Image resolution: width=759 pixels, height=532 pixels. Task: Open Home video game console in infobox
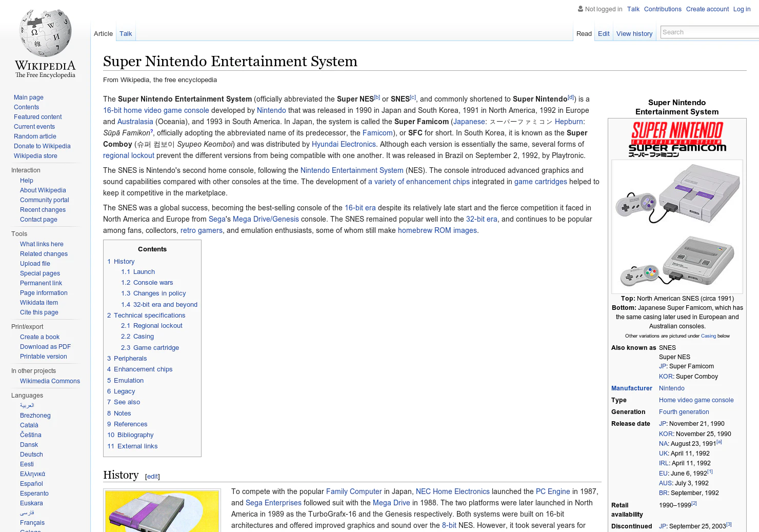696,400
